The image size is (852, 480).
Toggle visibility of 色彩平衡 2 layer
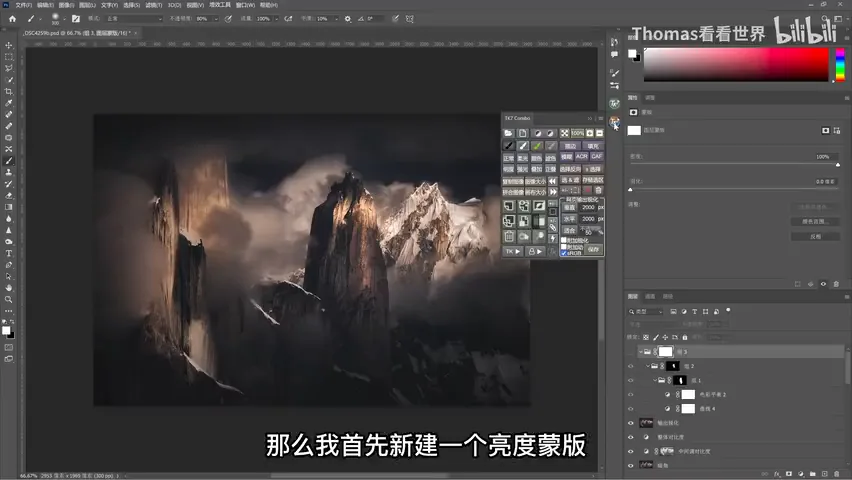[x=631, y=395]
